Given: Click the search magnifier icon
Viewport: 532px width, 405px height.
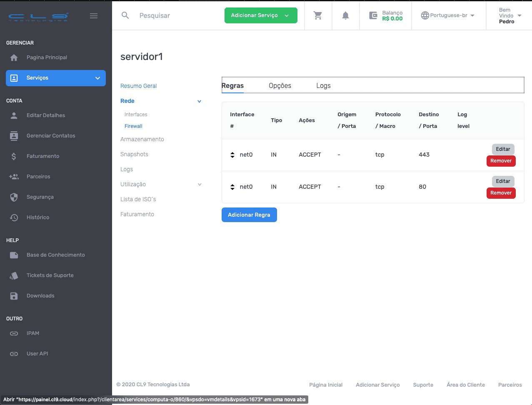Looking at the screenshot, I should pos(125,15).
